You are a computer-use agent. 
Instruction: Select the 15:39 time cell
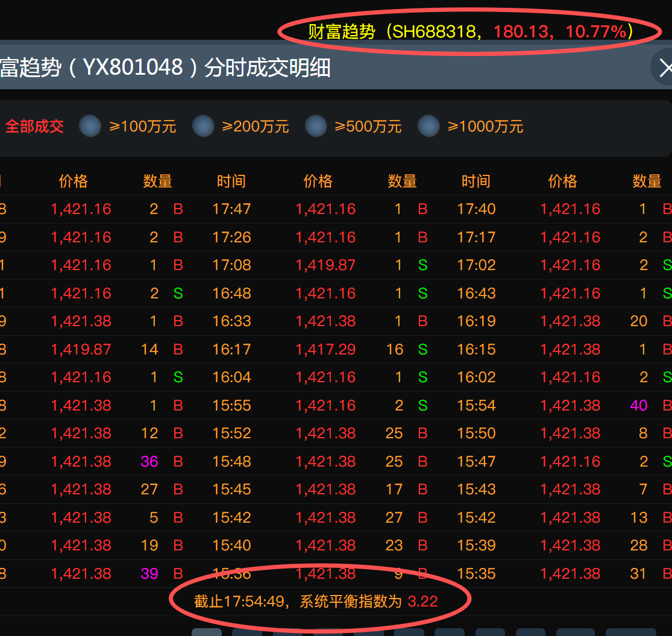coord(477,545)
